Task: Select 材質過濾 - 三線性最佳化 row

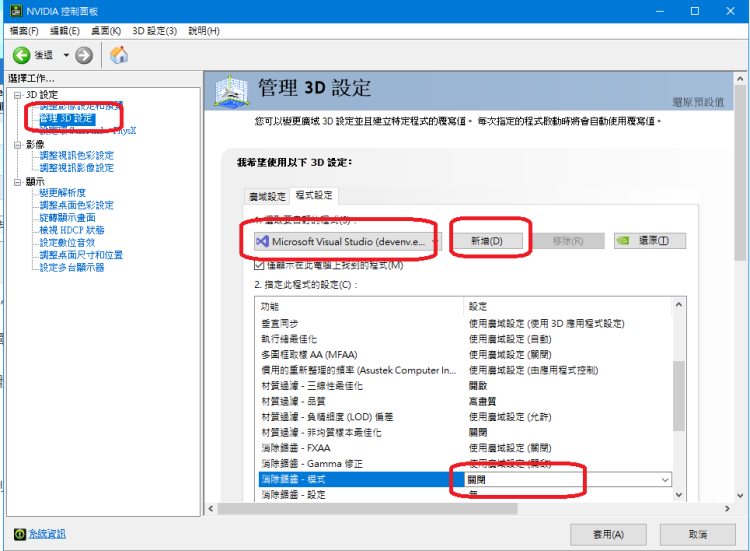Action: click(464, 386)
